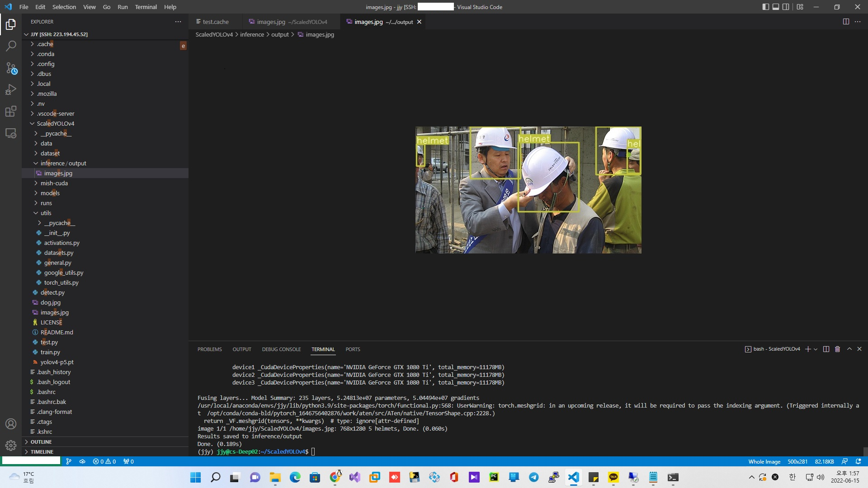868x488 pixels.
Task: Open the Extensions view
Action: point(11,111)
